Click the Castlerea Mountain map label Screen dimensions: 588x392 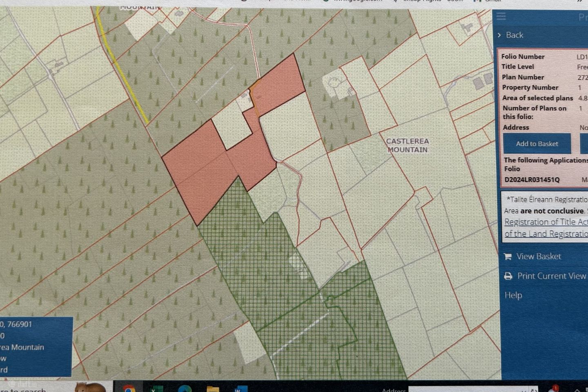coord(407,145)
